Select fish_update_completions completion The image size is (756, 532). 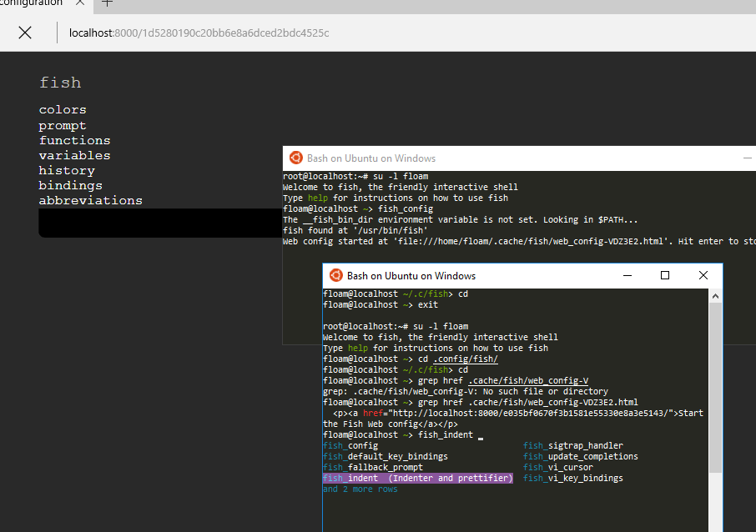581,456
